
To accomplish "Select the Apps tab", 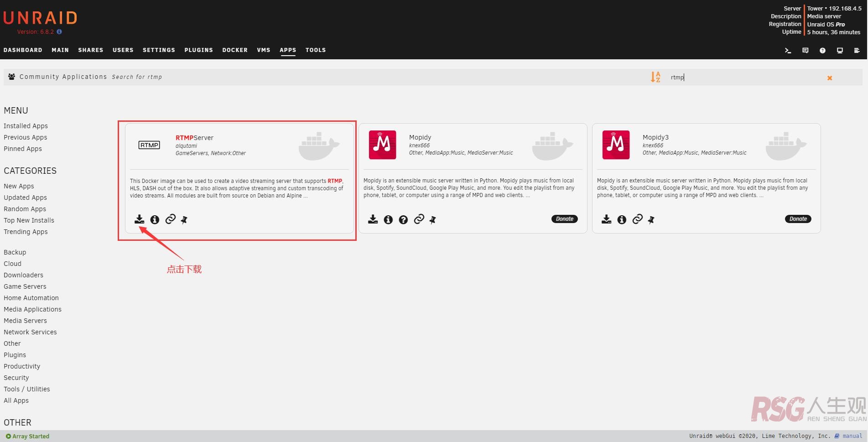I will pos(288,50).
